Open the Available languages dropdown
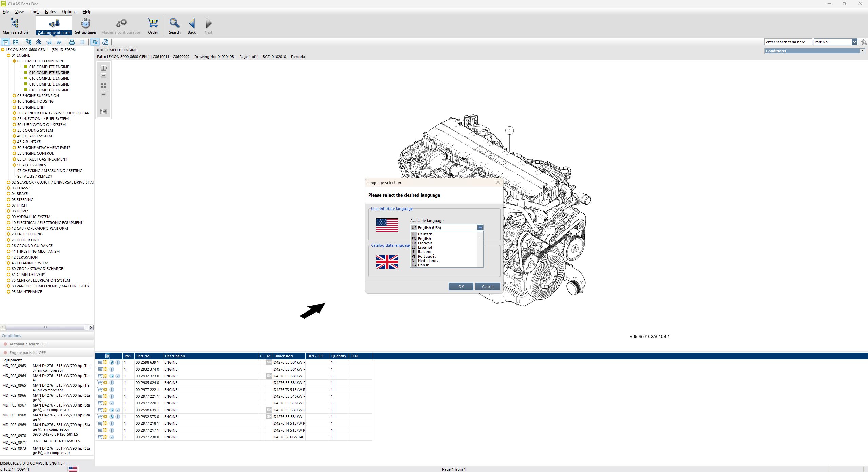The image size is (868, 472). point(480,228)
